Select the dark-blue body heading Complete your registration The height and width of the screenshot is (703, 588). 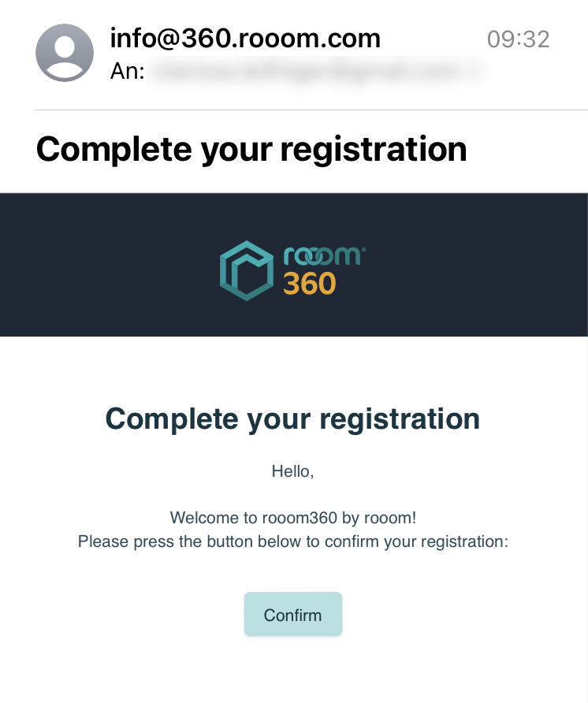click(x=292, y=418)
